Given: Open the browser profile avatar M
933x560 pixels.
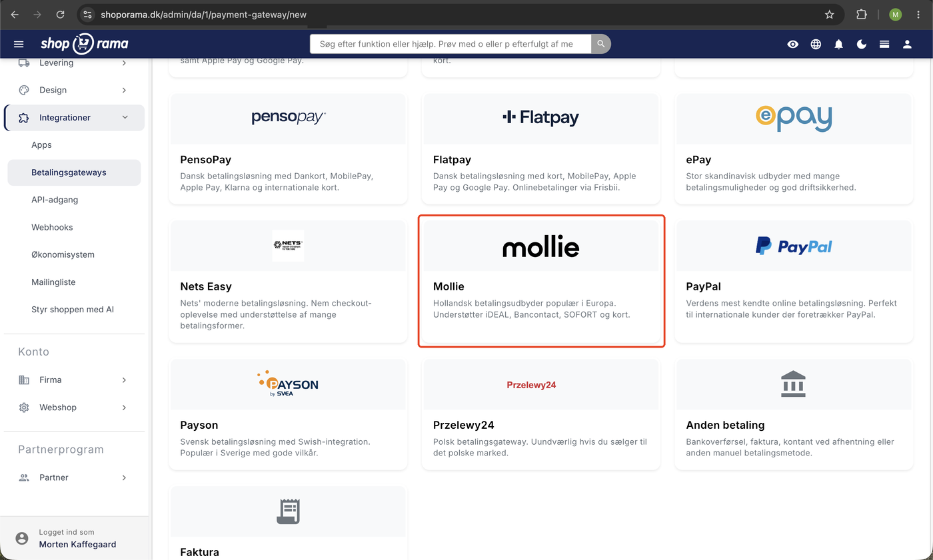Looking at the screenshot, I should 896,14.
